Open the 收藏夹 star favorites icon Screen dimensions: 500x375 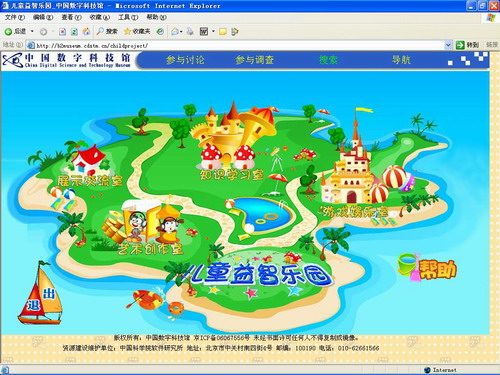click(127, 32)
